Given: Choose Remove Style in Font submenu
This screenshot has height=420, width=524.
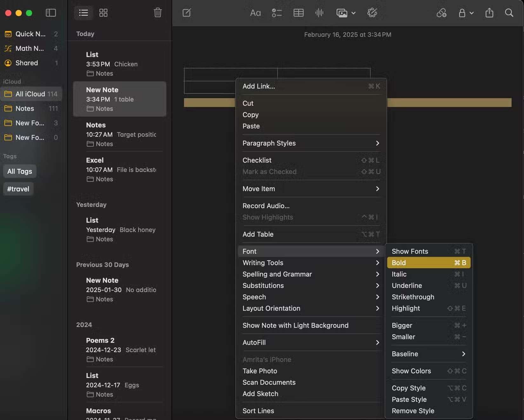Looking at the screenshot, I should pyautogui.click(x=429, y=411).
